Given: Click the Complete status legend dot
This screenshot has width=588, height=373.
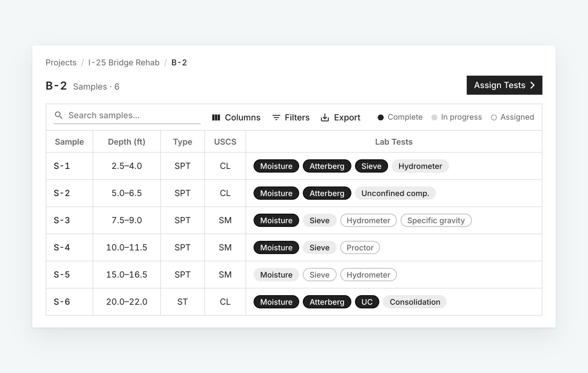Looking at the screenshot, I should 381,117.
